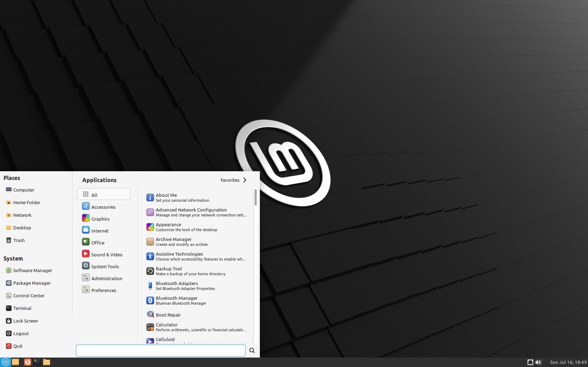The width and height of the screenshot is (588, 367).
Task: Show the System Tools category
Action: pos(104,266)
